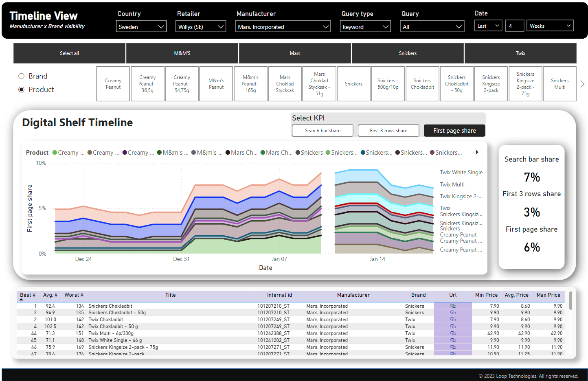Open the Country dropdown showing Sweden
The height and width of the screenshot is (381, 588).
click(x=141, y=26)
